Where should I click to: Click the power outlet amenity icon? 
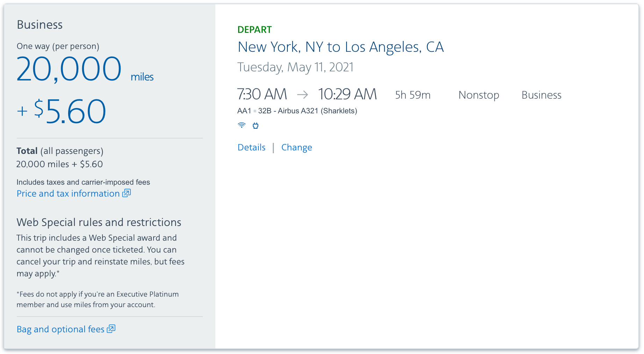point(256,126)
